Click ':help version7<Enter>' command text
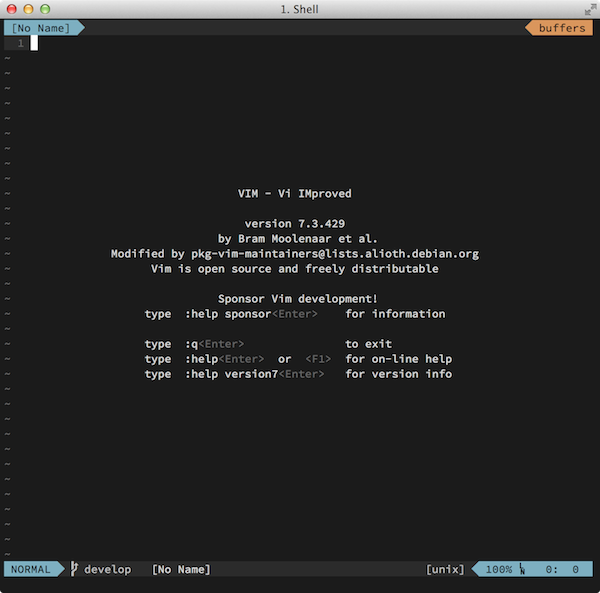The width and height of the screenshot is (600, 593). click(x=255, y=374)
